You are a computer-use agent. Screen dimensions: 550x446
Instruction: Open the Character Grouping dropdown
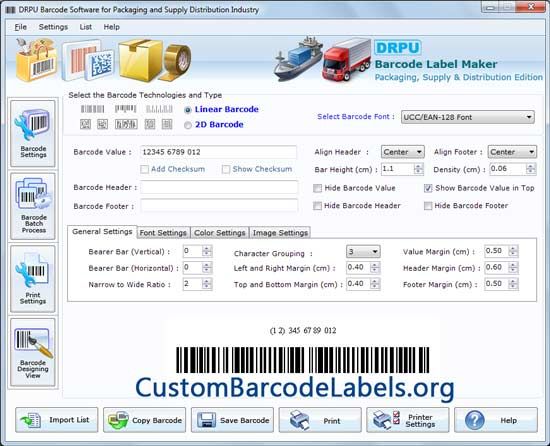tap(363, 251)
